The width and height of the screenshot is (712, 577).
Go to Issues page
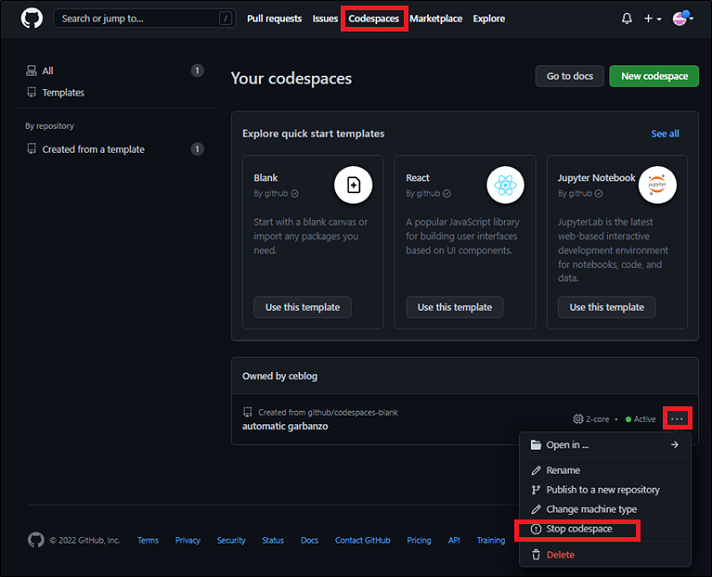pyautogui.click(x=325, y=19)
